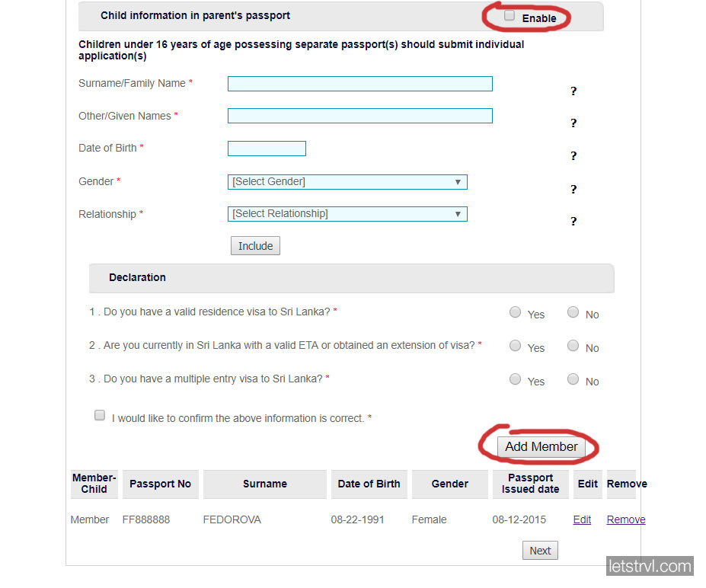Click the help question mark beside Relationship
706x588 pixels.
[x=573, y=222]
